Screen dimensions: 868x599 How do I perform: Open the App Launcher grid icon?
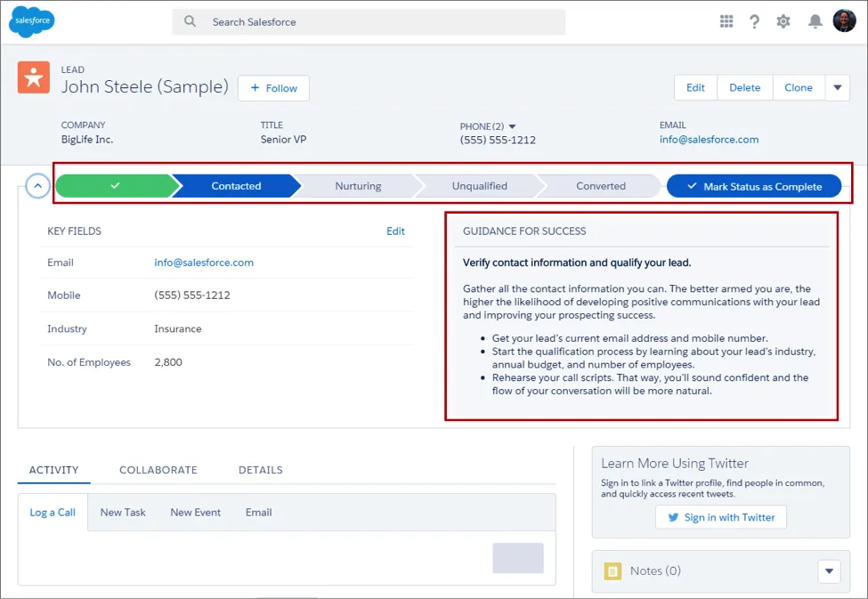click(726, 21)
